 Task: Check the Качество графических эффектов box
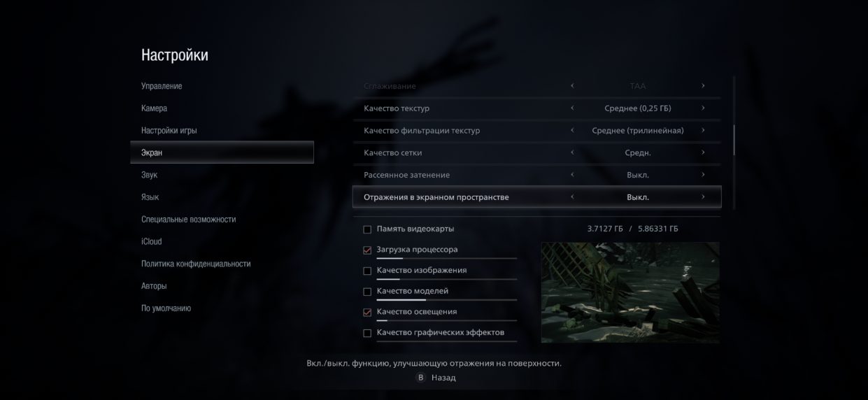[x=367, y=333]
